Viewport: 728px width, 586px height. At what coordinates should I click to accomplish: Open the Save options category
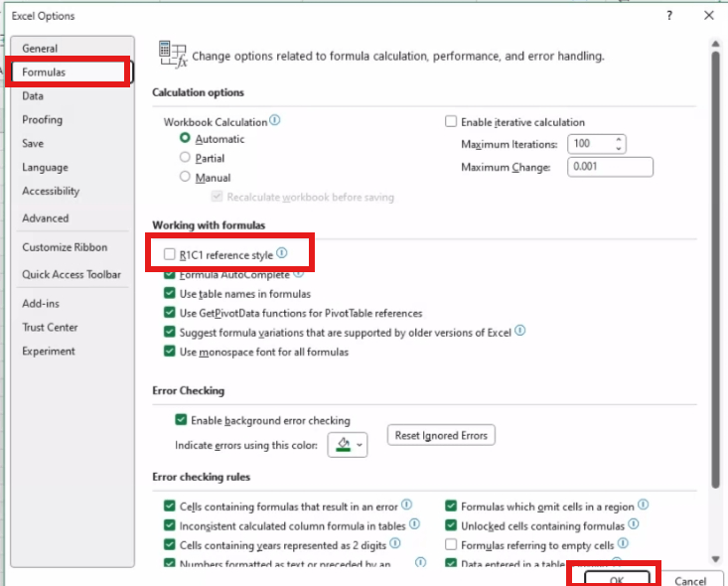[33, 143]
